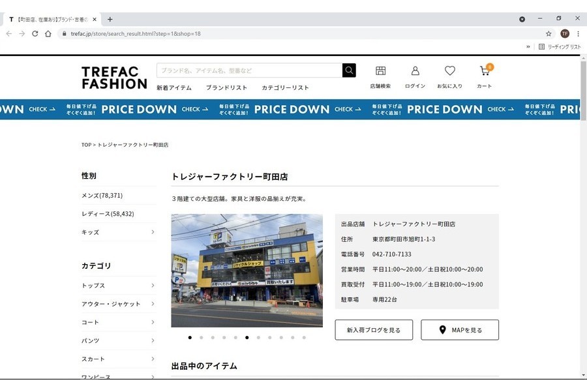Click the TREFAC FASHION logo
587x392 pixels.
click(114, 78)
